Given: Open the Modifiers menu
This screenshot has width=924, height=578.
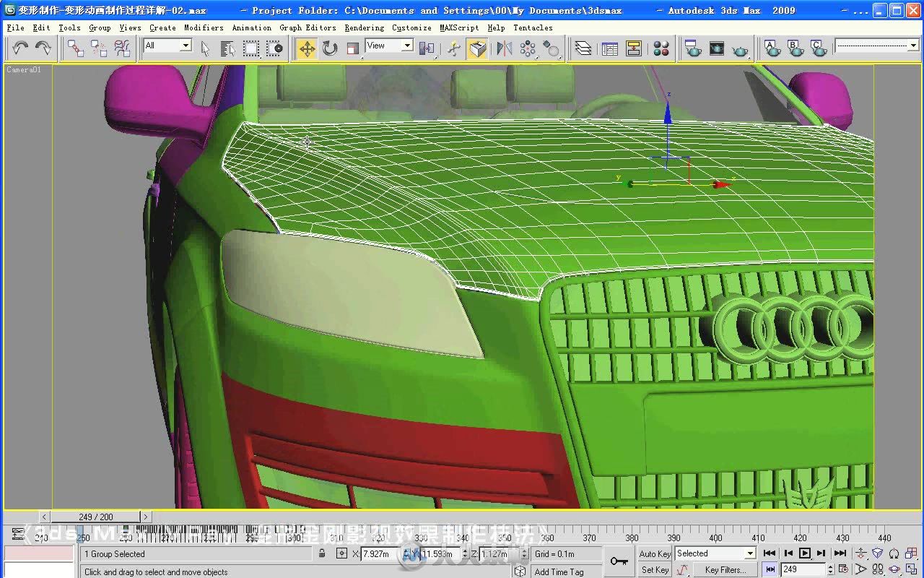Looking at the screenshot, I should (x=204, y=27).
